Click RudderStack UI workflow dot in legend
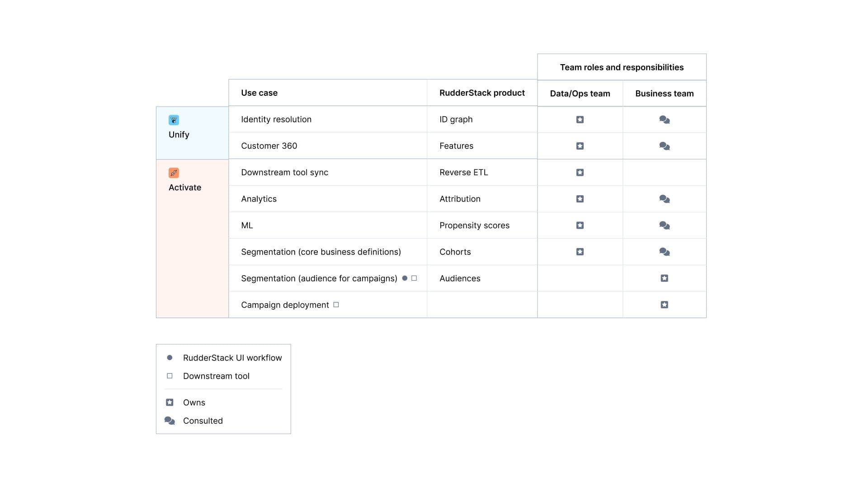868x488 pixels. (170, 358)
